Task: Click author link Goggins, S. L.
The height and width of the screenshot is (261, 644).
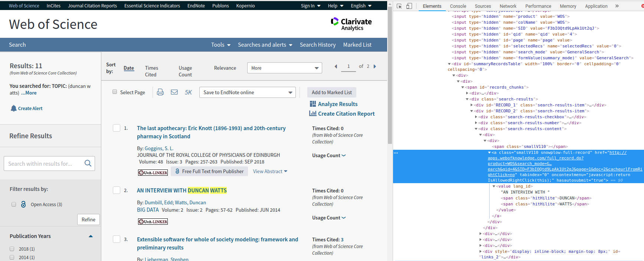Action: pos(159,148)
